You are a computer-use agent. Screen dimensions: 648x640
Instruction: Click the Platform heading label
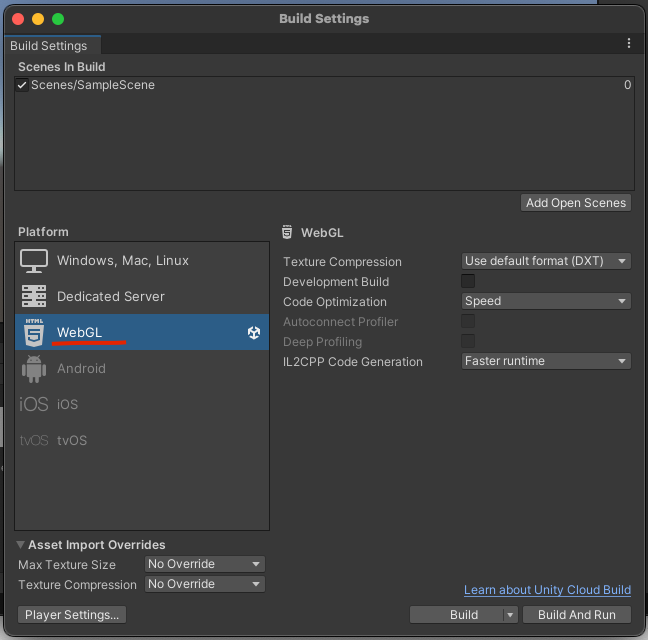[43, 232]
